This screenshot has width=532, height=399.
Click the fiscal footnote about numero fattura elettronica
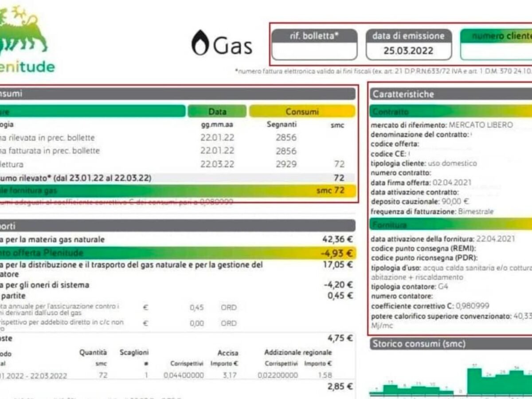pyautogui.click(x=384, y=71)
